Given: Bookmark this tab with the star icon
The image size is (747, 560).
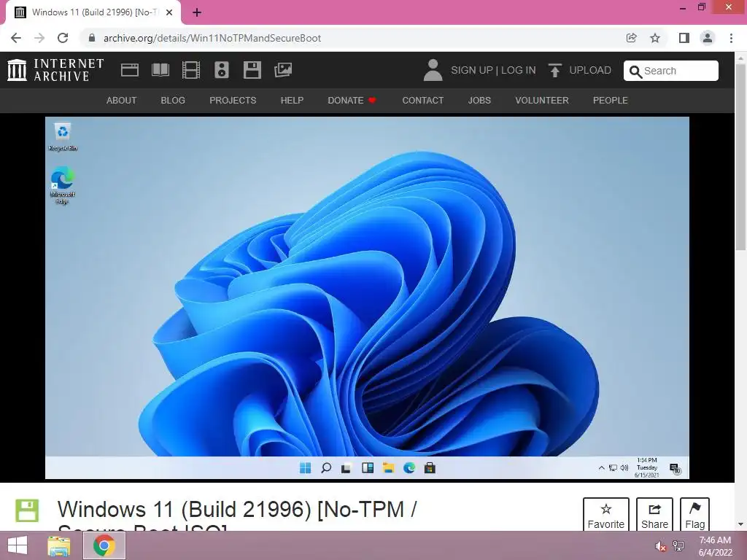Looking at the screenshot, I should tap(655, 38).
